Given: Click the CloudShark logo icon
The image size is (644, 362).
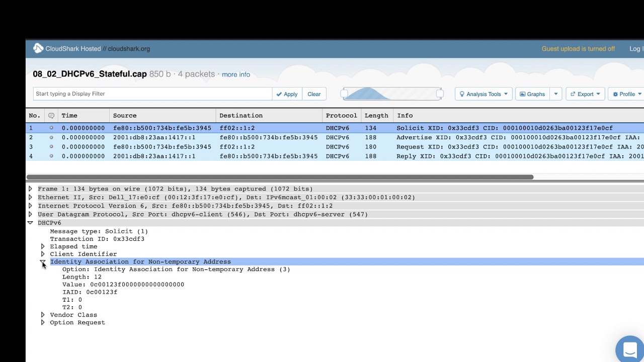Looking at the screenshot, I should point(38,48).
